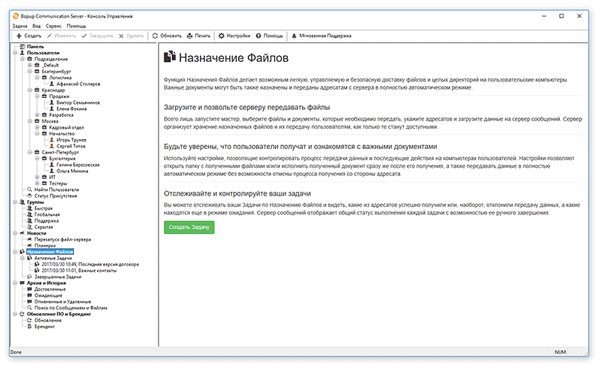The height and width of the screenshot is (367, 600).
Task: Select the Бухгалтерия department
Action: 62,158
